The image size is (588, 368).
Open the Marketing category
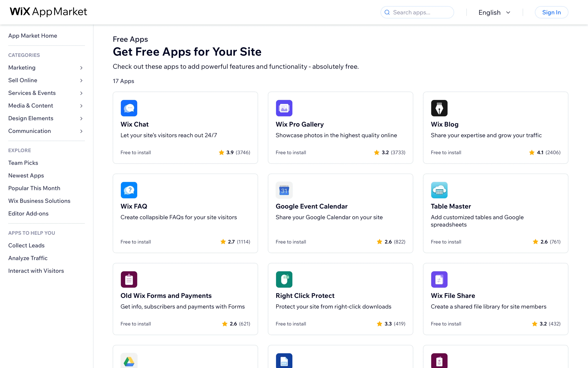tap(22, 67)
